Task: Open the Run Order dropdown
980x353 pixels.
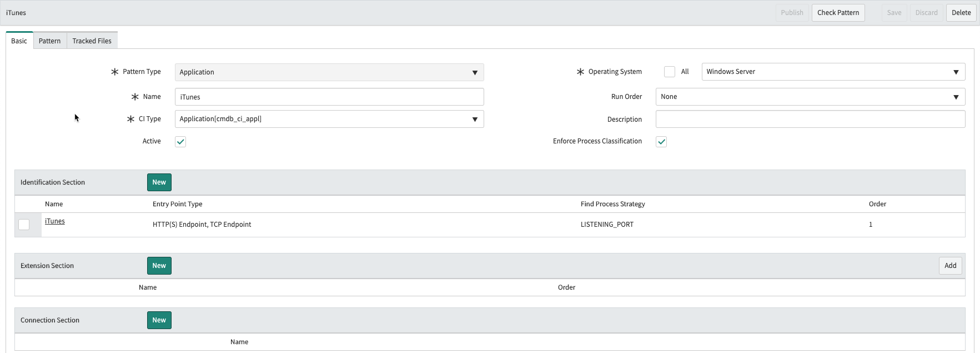Action: point(810,97)
